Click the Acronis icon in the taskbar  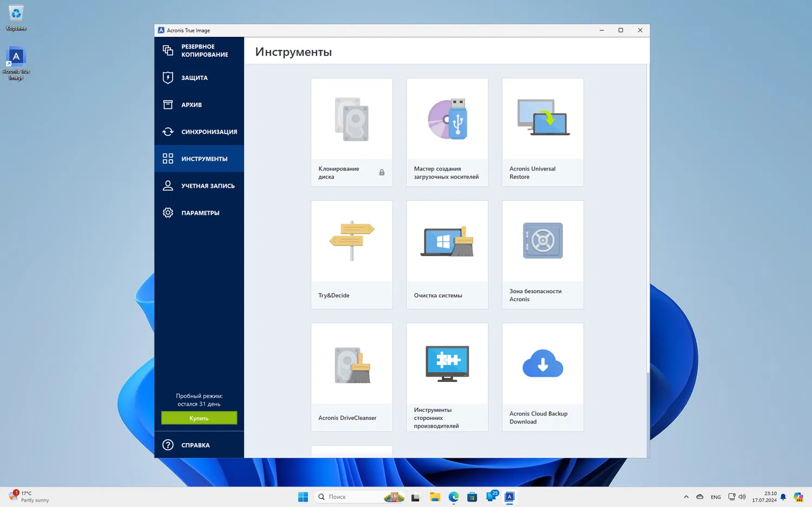509,497
